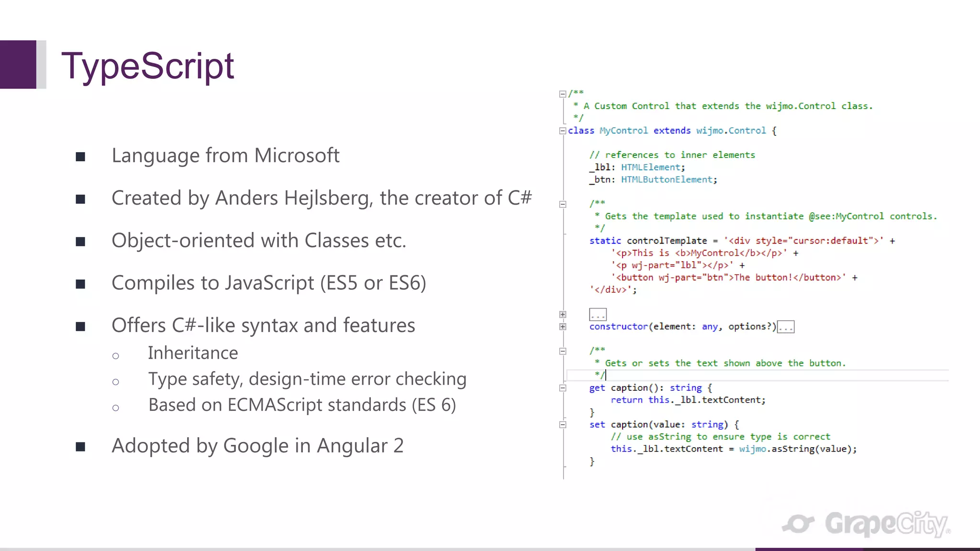Collapse the set caption accessor

563,425
